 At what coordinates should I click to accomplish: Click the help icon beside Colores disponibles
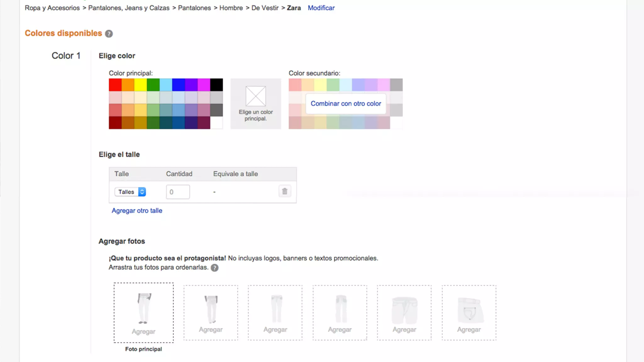[x=109, y=34]
